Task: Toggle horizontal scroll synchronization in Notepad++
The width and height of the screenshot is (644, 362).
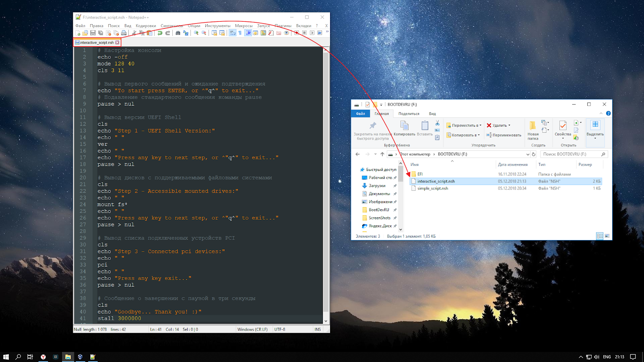Action: tap(222, 33)
